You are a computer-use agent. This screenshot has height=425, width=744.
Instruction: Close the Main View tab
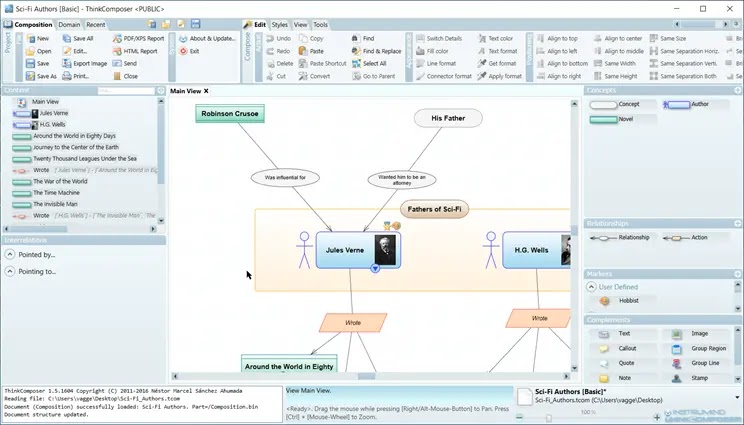[x=206, y=91]
